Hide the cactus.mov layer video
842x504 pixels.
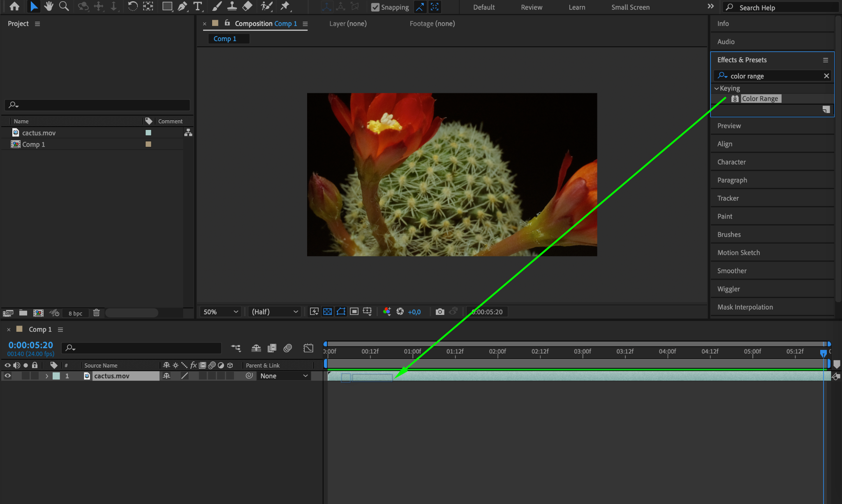click(x=7, y=376)
